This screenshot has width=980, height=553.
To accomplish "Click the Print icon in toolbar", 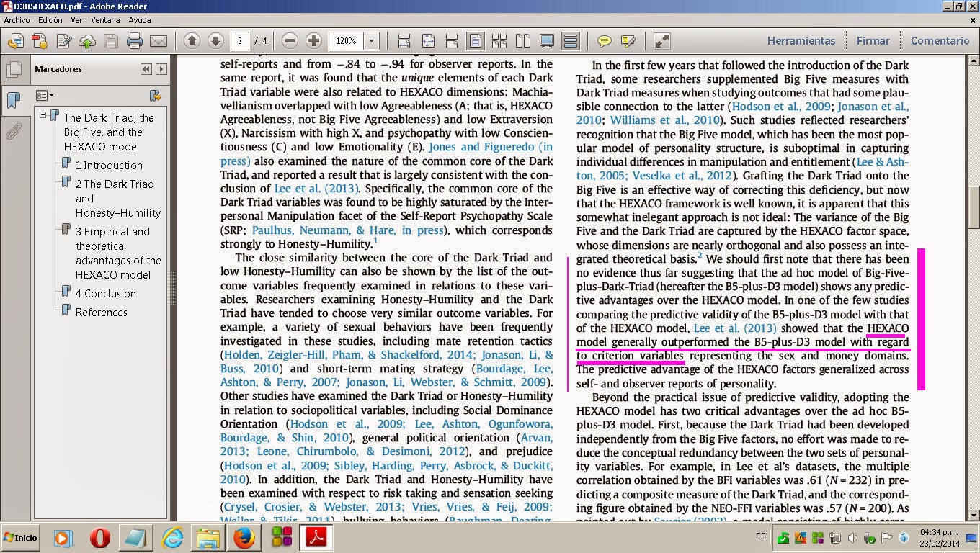I will (135, 41).
